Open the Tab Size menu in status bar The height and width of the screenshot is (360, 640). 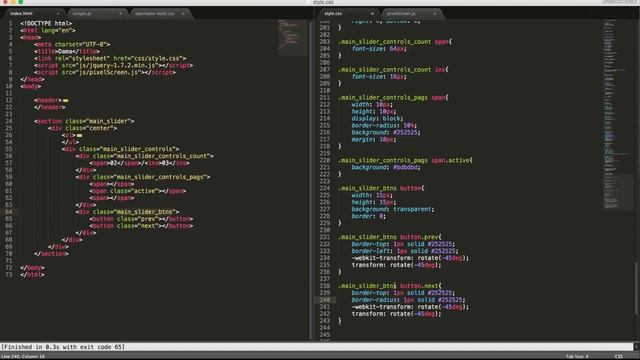[x=577, y=356]
